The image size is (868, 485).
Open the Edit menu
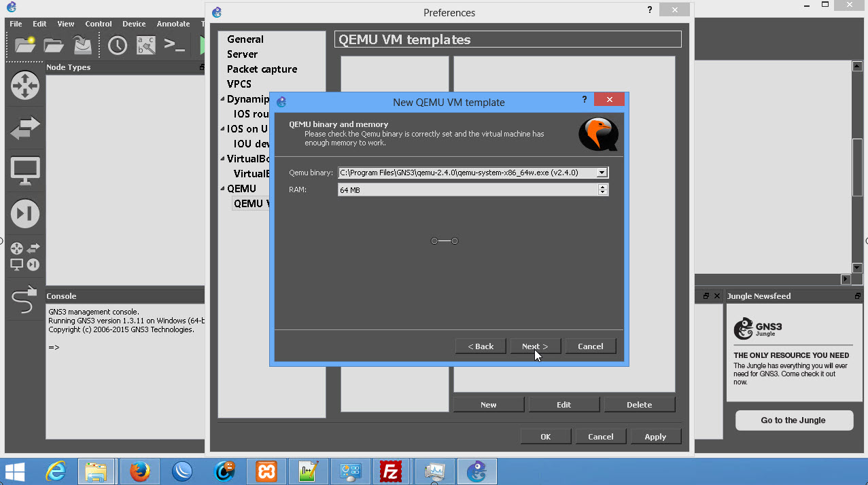[x=39, y=24]
